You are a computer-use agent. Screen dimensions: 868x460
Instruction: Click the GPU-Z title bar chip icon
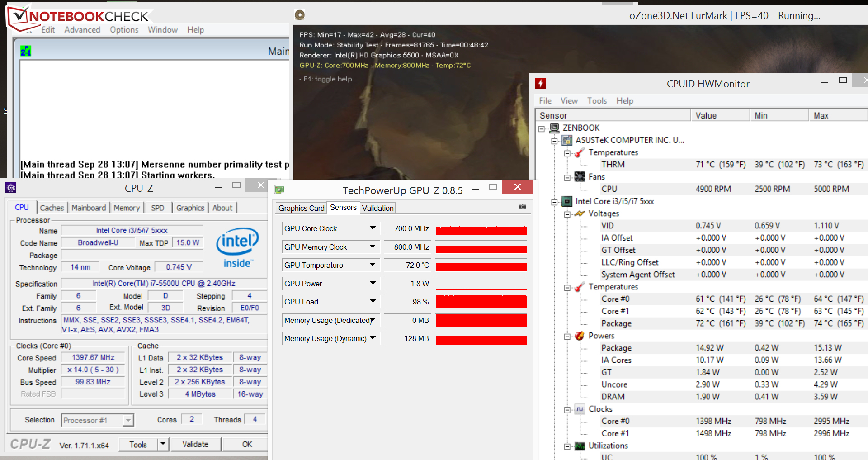tap(279, 190)
